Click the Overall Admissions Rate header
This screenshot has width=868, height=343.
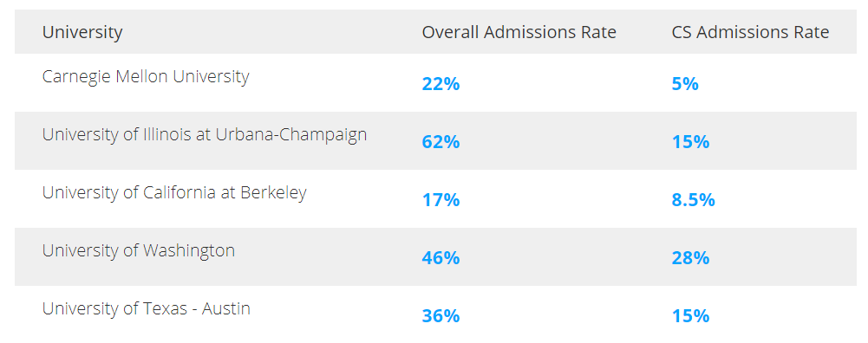pos(519,32)
